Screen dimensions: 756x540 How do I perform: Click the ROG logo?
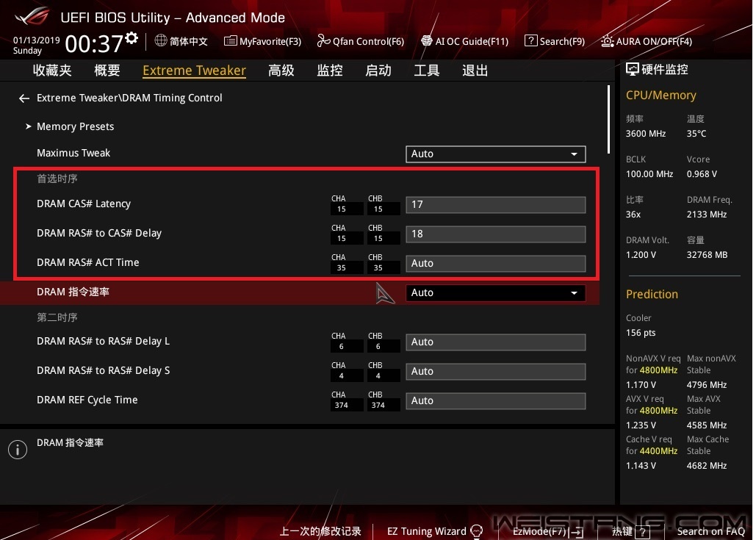32,16
